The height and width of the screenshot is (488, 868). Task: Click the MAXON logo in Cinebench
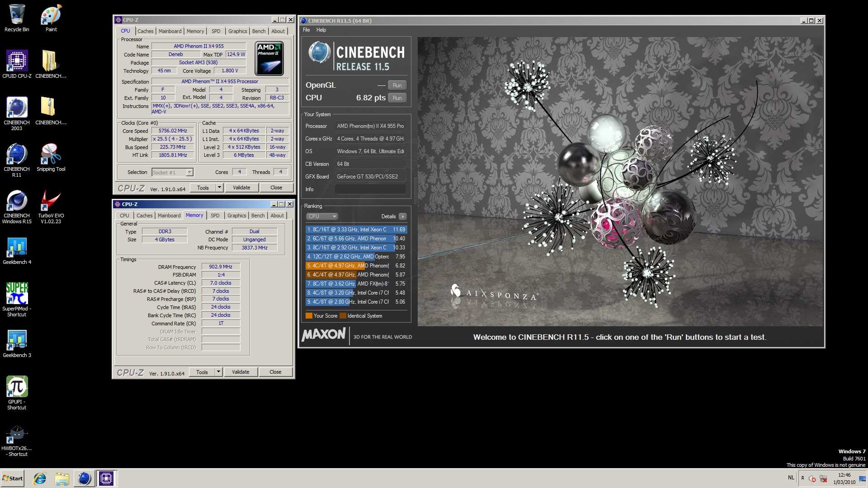point(324,335)
